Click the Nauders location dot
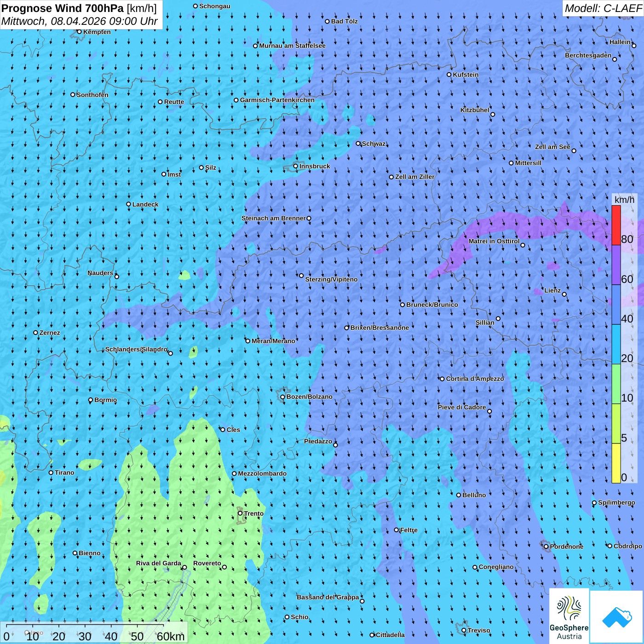The image size is (644, 644). (117, 276)
